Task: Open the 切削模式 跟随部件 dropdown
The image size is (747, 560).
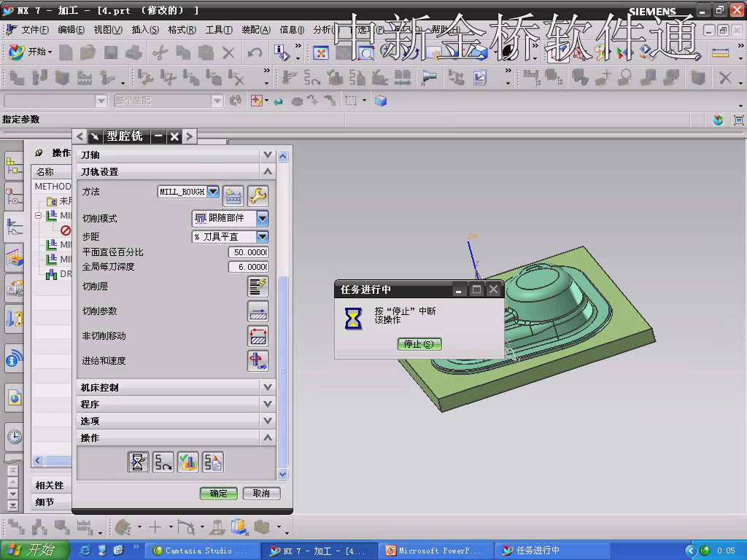Action: click(x=263, y=218)
